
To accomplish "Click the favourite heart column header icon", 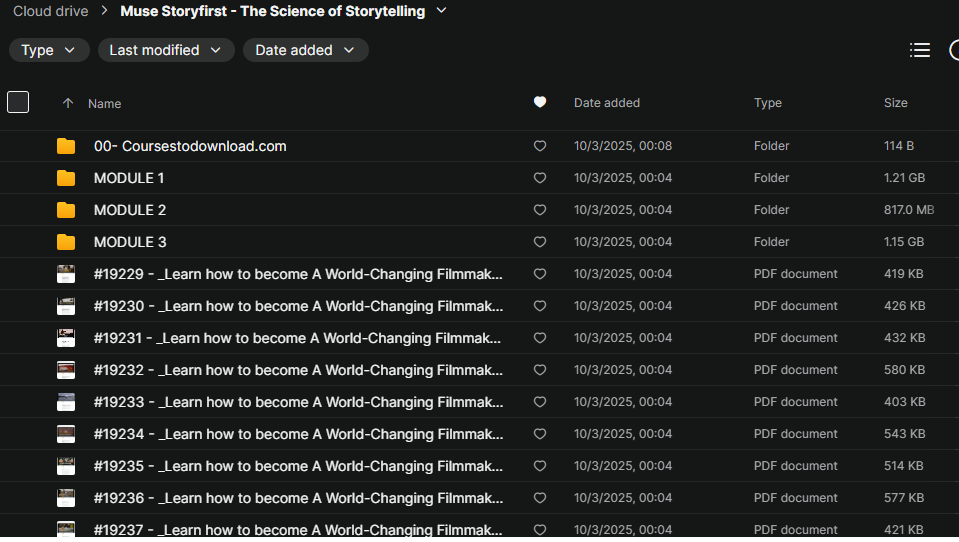I will [540, 102].
